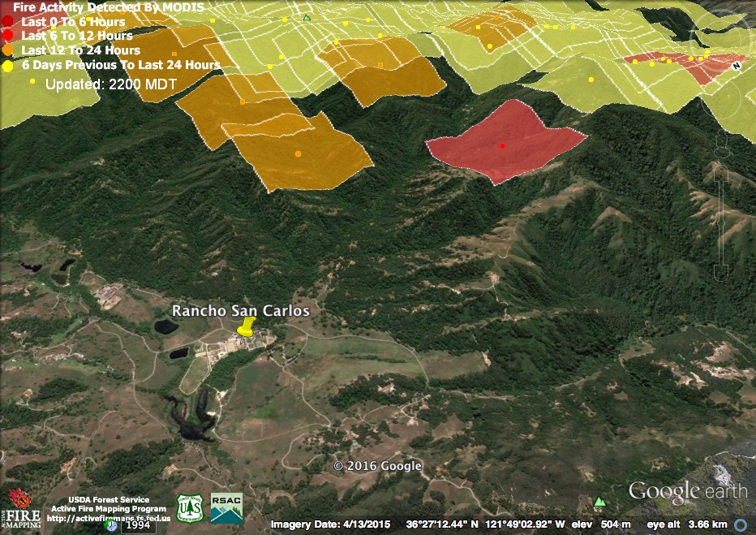Click the 1994 historical imagery year button

point(137,525)
